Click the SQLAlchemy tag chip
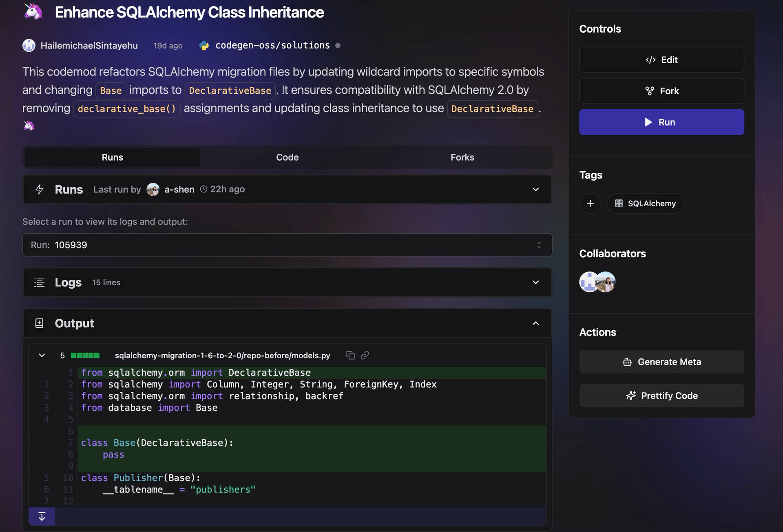This screenshot has width=783, height=532. click(645, 203)
